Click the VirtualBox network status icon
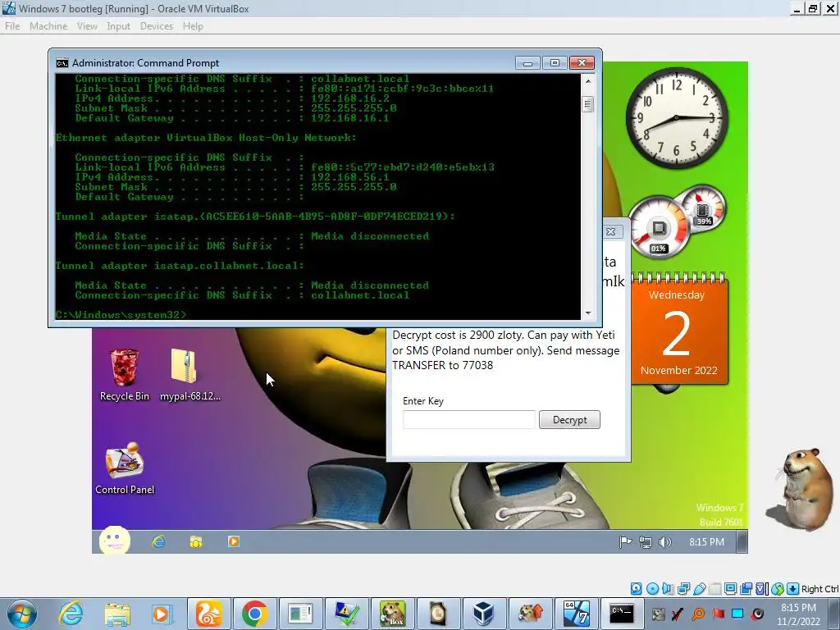Image resolution: width=840 pixels, height=630 pixels. tap(683, 589)
